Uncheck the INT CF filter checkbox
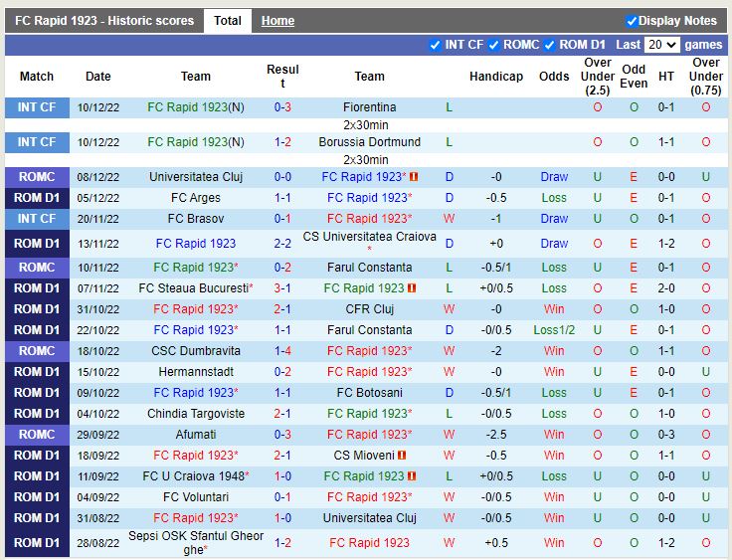This screenshot has height=560, width=732. [435, 45]
